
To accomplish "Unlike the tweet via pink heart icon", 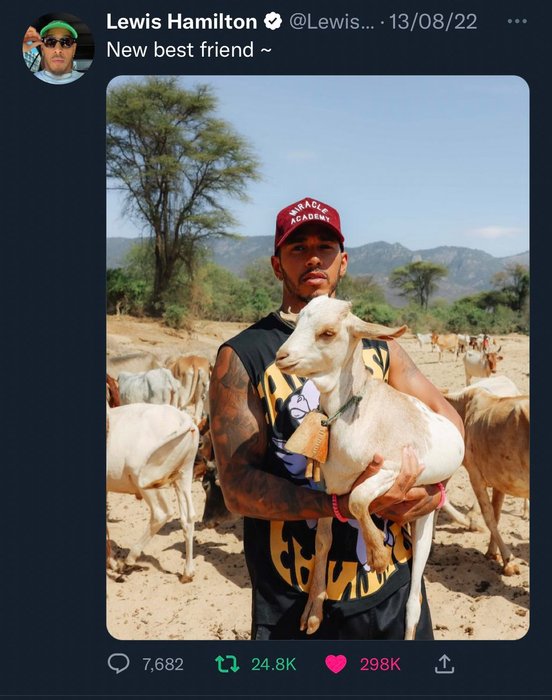I will (x=336, y=664).
